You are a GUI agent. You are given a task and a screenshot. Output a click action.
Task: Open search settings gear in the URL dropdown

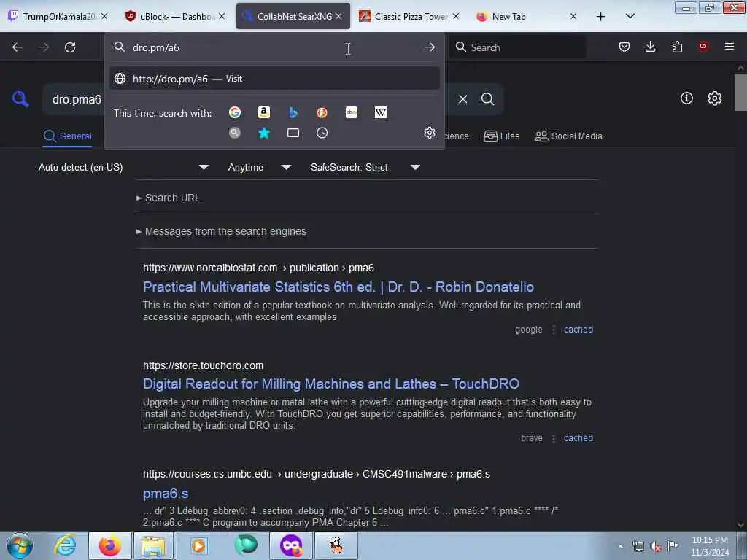click(x=429, y=133)
